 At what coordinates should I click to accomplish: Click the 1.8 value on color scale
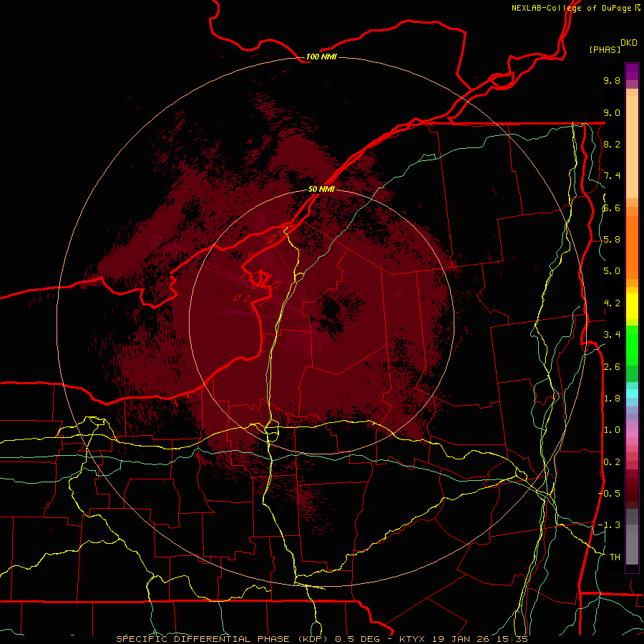612,399
